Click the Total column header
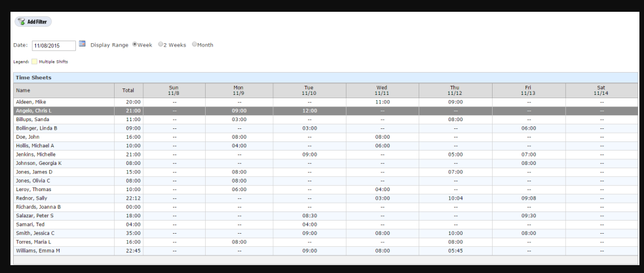 pos(128,90)
